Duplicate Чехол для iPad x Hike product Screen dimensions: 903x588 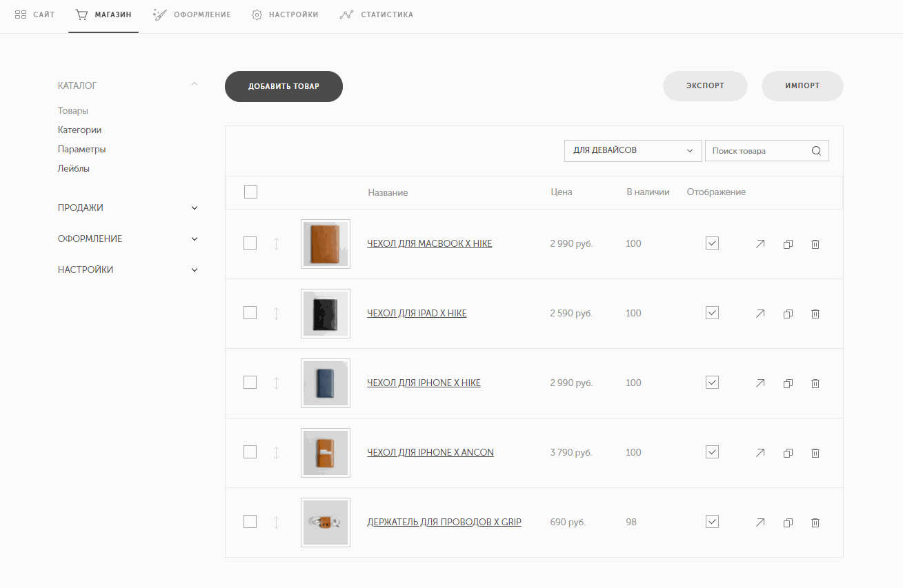pos(788,314)
